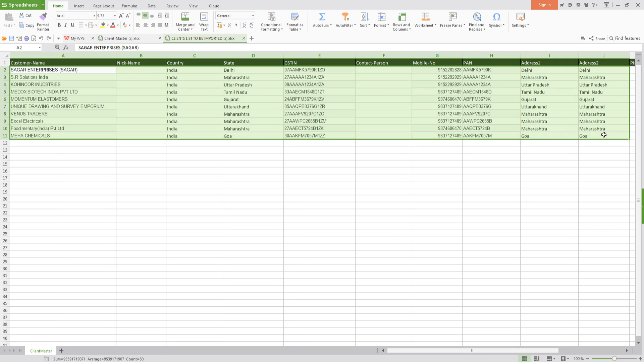
Task: Click the Share button
Action: pyautogui.click(x=597, y=38)
